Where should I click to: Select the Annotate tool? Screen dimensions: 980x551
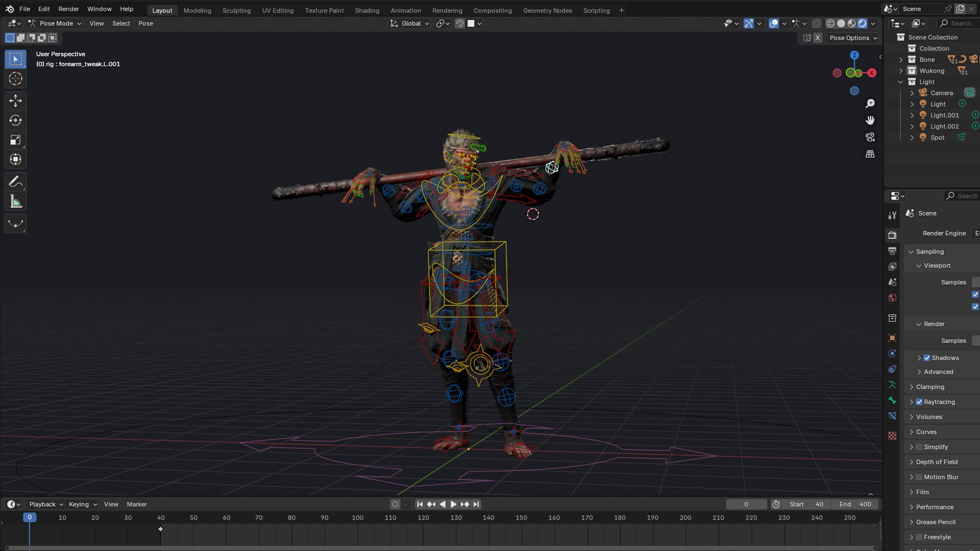[15, 182]
